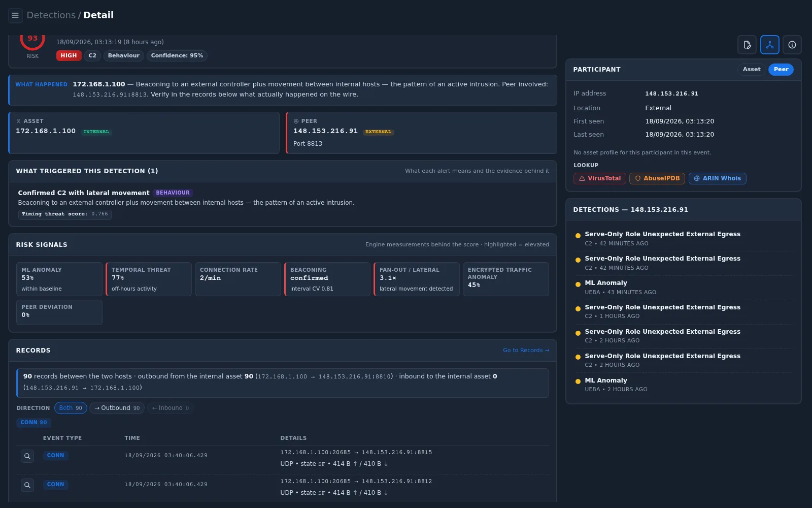Open the ML Anomaly detection 43 minutes ago
The width and height of the screenshot is (812, 508).
683,288
